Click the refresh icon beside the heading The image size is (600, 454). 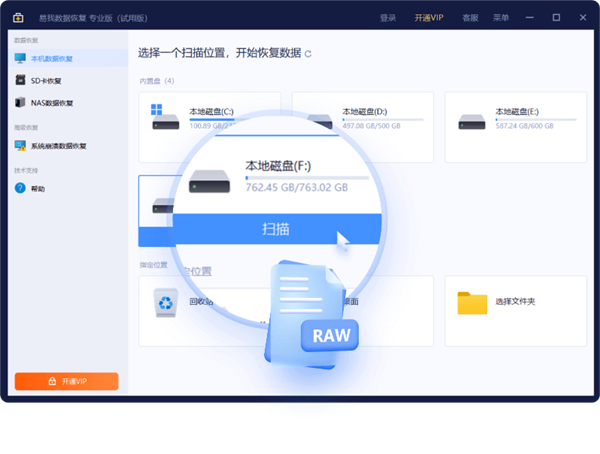point(308,54)
